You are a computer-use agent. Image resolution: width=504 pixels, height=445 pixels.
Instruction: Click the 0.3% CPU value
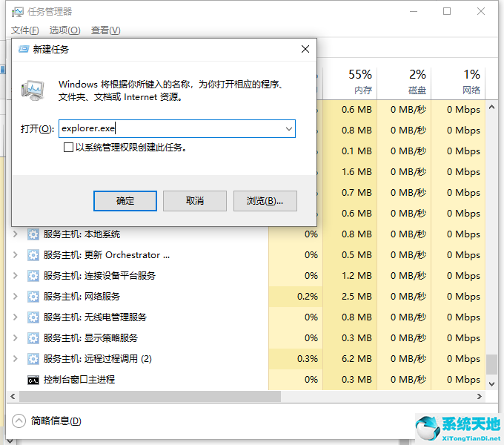point(308,359)
